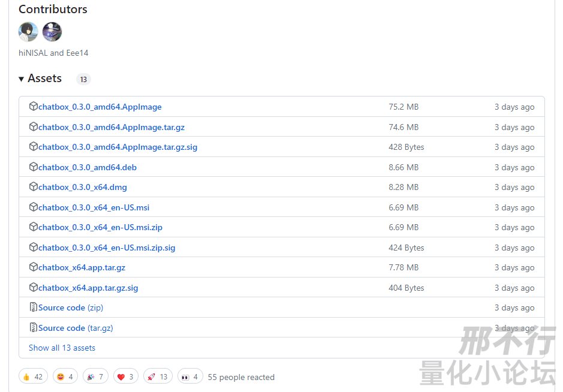Click the Assets count badge 13
Image resolution: width=563 pixels, height=392 pixels.
click(x=83, y=79)
